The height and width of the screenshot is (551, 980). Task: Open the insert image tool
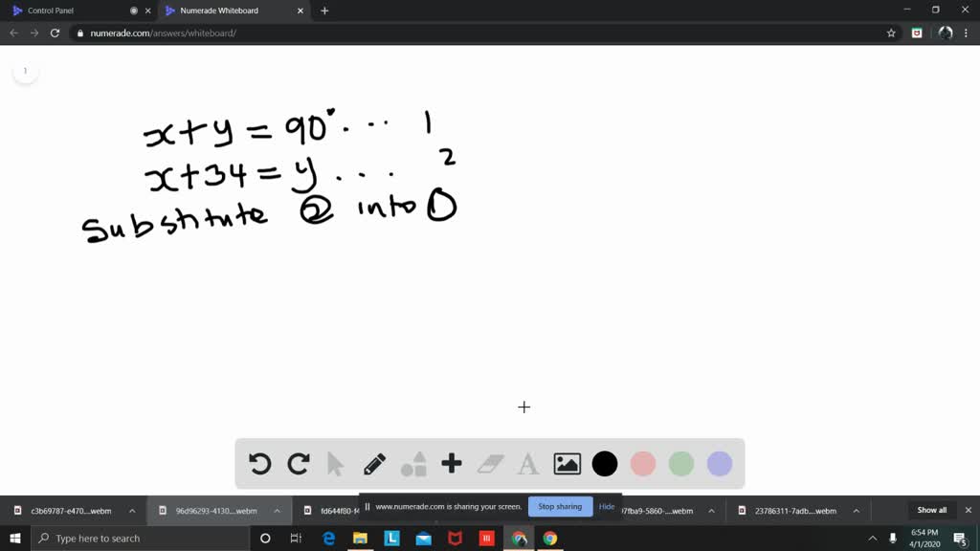[x=567, y=464]
